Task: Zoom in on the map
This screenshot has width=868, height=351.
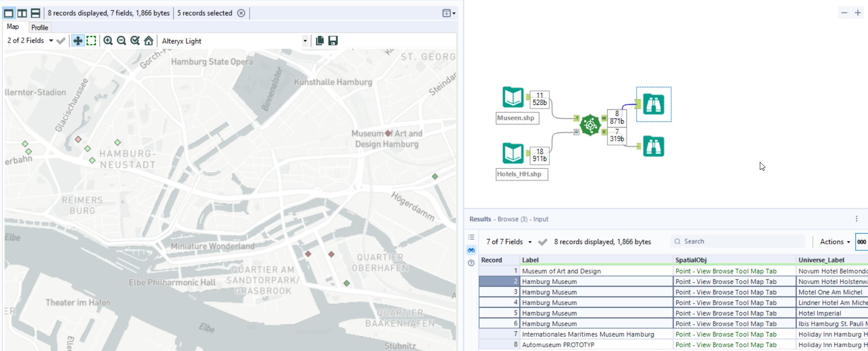Action: point(108,41)
